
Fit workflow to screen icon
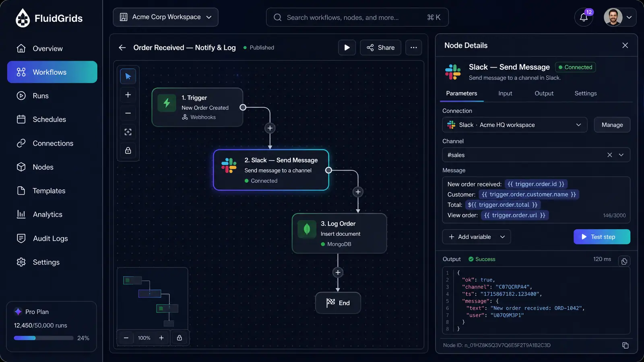(128, 132)
